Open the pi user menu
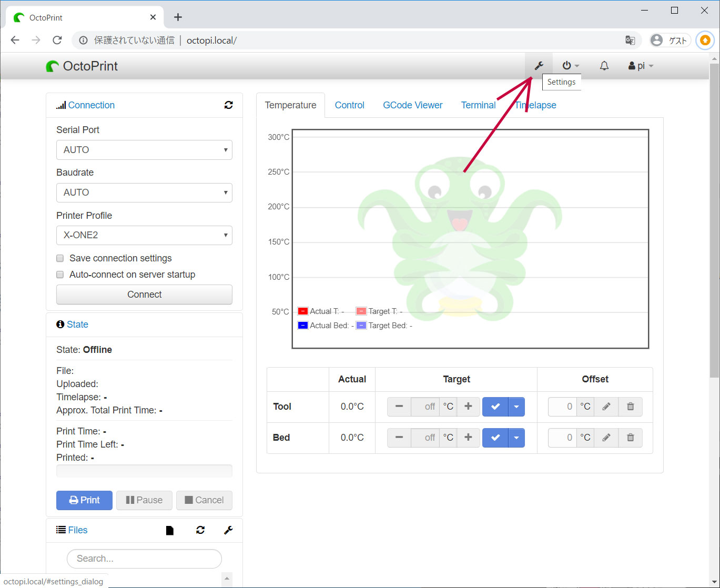The height and width of the screenshot is (588, 720). 641,66
